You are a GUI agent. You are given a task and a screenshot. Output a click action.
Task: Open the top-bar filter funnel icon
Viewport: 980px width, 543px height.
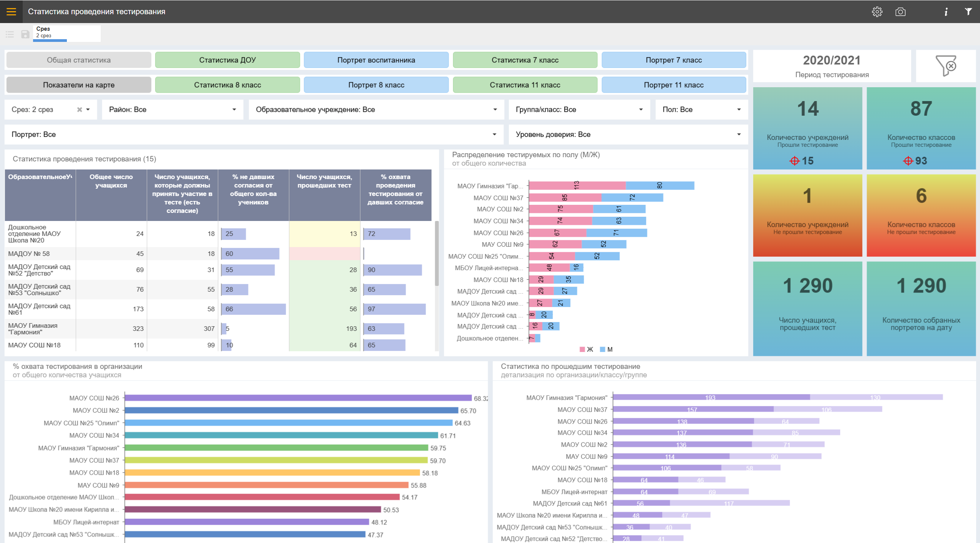tap(968, 12)
